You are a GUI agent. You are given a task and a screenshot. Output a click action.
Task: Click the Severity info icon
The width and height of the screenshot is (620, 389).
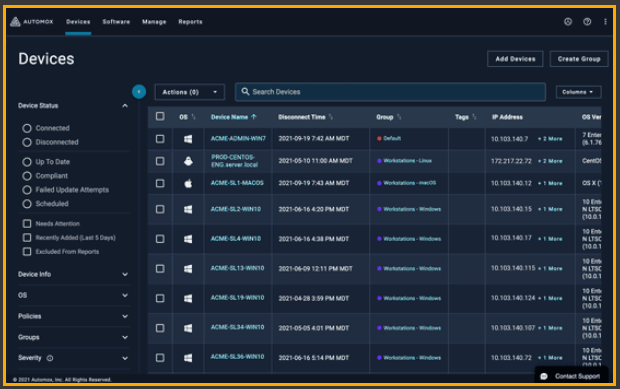coord(50,358)
